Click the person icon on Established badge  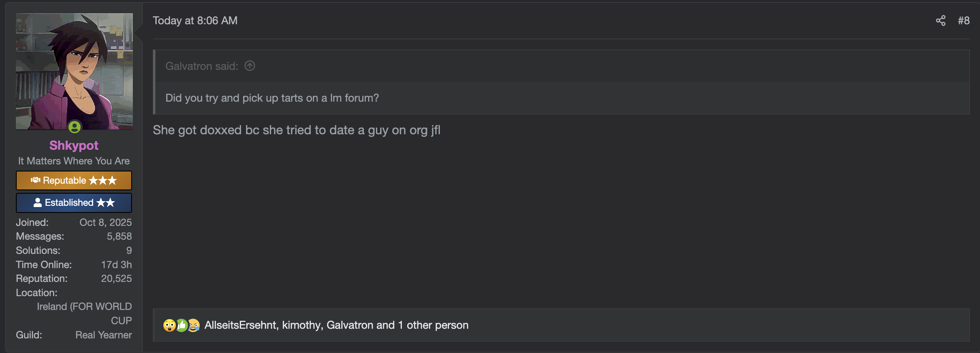[38, 202]
